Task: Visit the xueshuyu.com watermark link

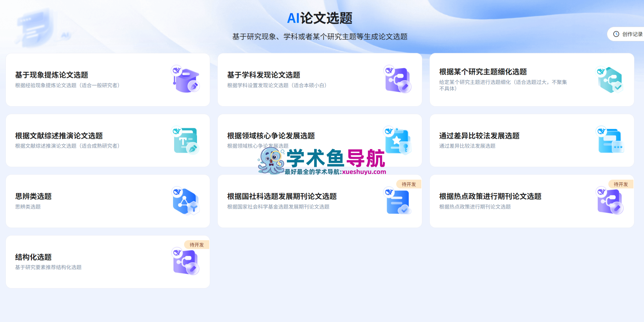Action: [x=363, y=172]
